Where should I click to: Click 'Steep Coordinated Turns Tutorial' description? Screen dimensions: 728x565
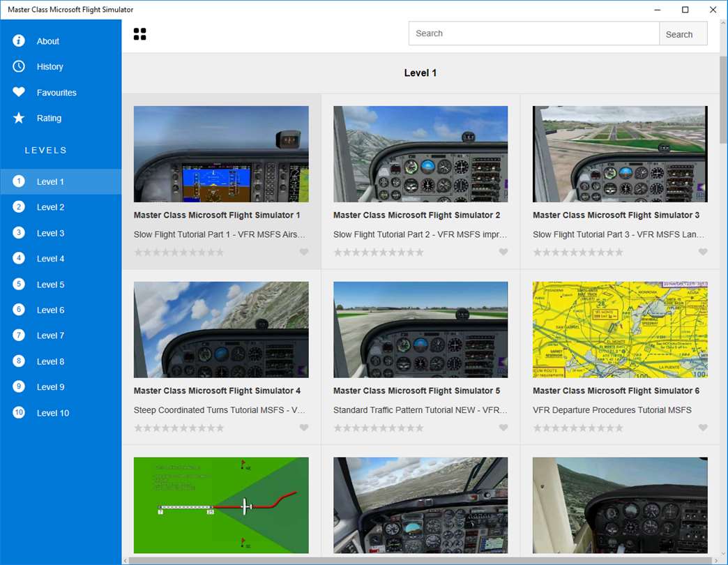point(220,410)
